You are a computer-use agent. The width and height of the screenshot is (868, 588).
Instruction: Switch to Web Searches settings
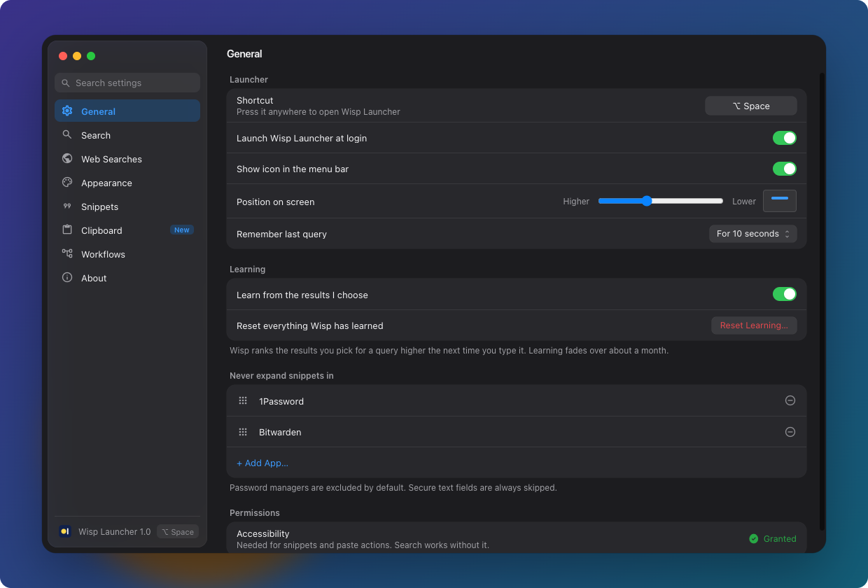tap(127, 159)
